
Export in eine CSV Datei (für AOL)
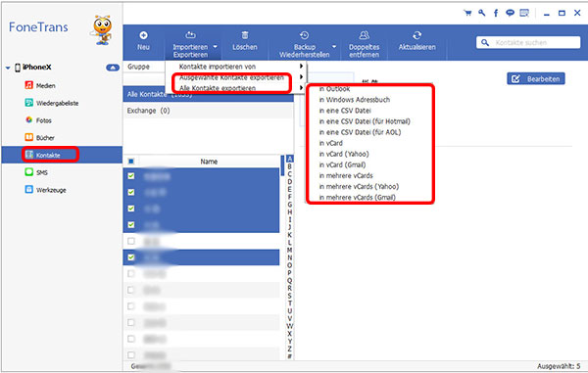coord(360,132)
